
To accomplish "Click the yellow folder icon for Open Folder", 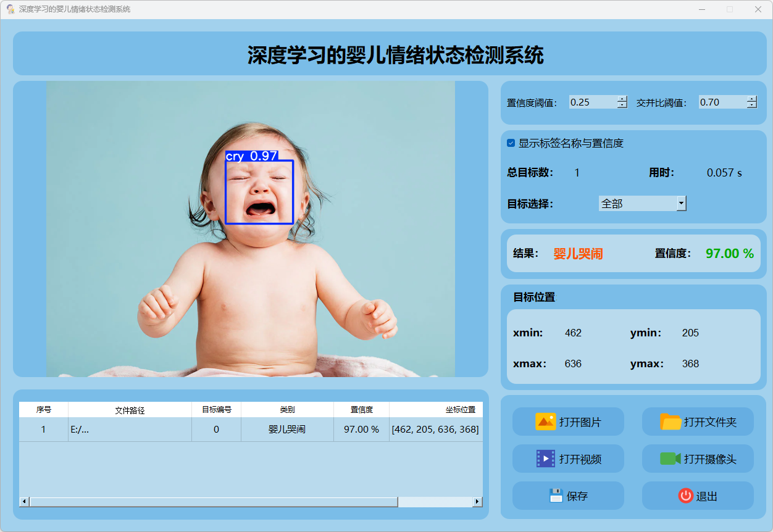I will tap(671, 422).
